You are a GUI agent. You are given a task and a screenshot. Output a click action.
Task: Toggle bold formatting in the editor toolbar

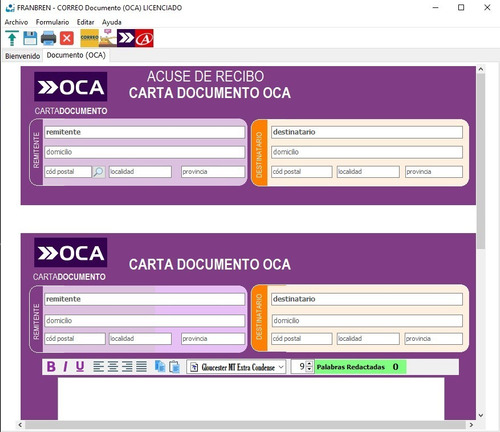(x=51, y=367)
